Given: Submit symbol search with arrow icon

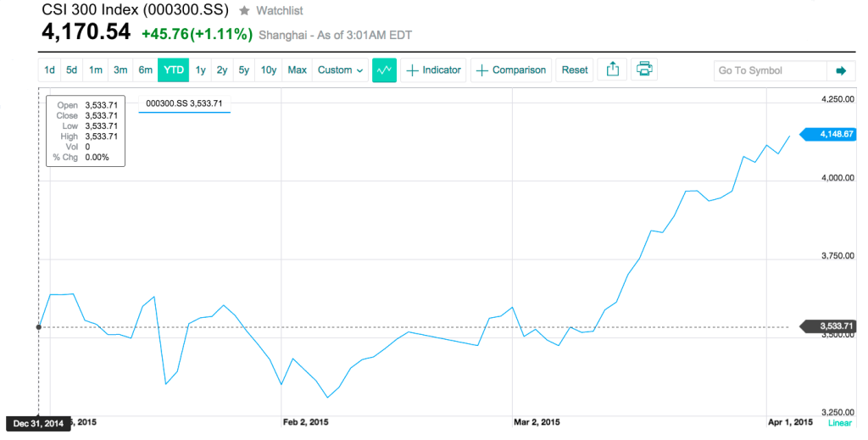Looking at the screenshot, I should pos(841,70).
